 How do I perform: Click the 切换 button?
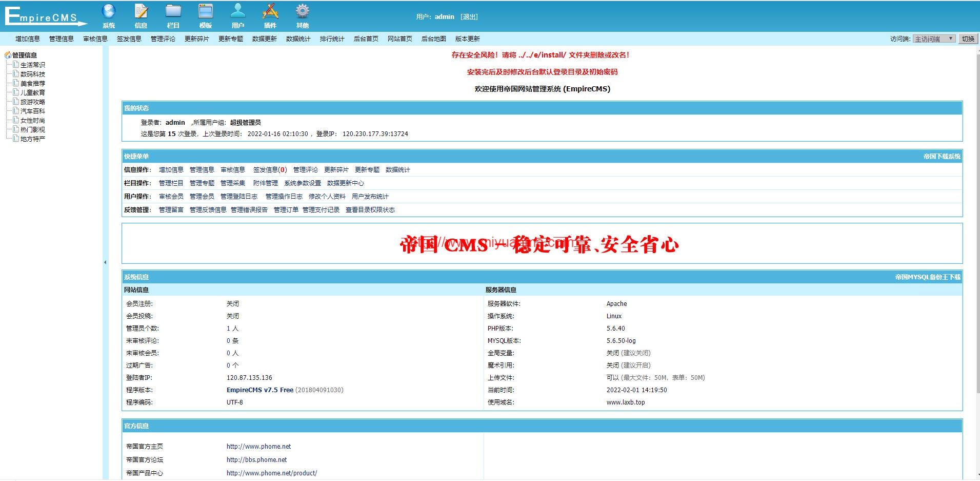tap(968, 39)
